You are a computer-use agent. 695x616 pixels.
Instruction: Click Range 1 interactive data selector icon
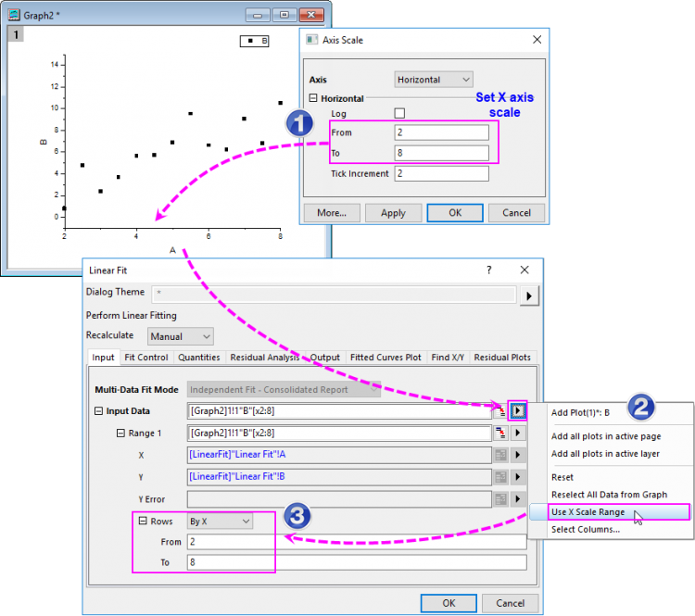[500, 433]
